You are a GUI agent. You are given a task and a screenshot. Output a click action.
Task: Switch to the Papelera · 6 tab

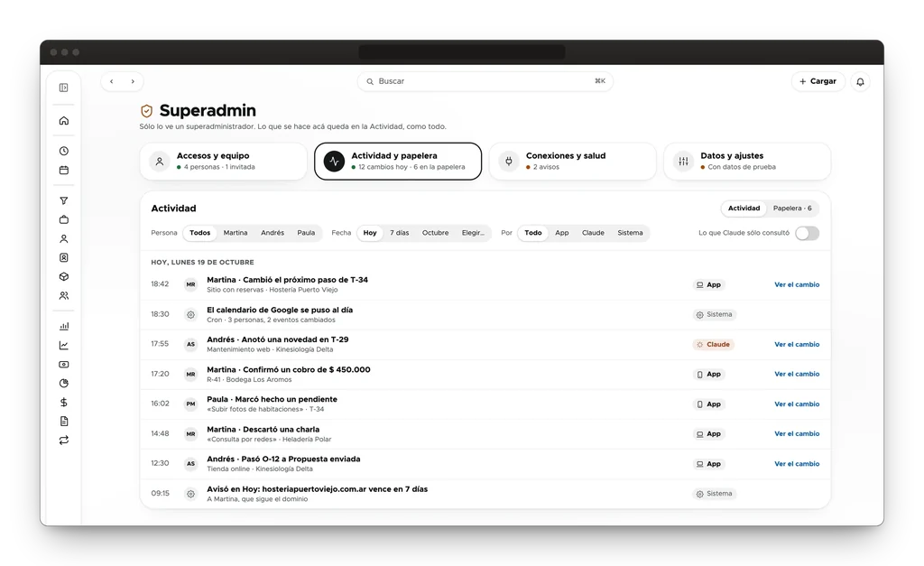coord(792,209)
